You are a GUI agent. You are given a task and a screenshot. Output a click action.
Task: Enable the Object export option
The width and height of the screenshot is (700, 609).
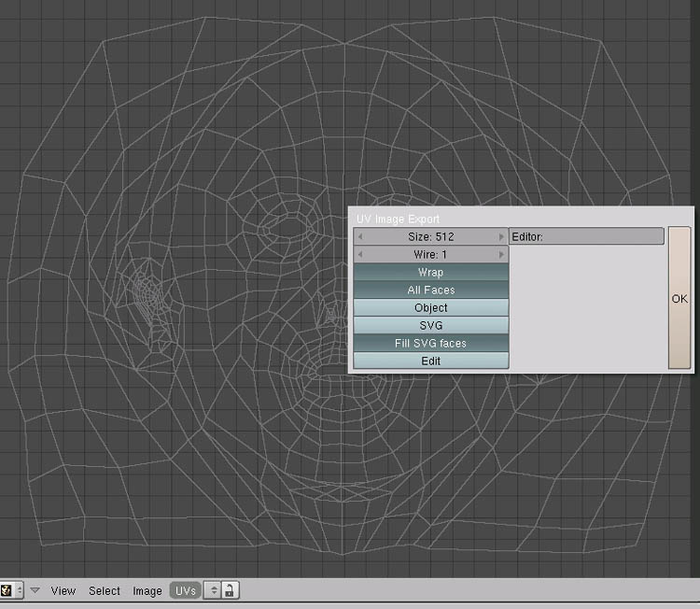pyautogui.click(x=430, y=307)
